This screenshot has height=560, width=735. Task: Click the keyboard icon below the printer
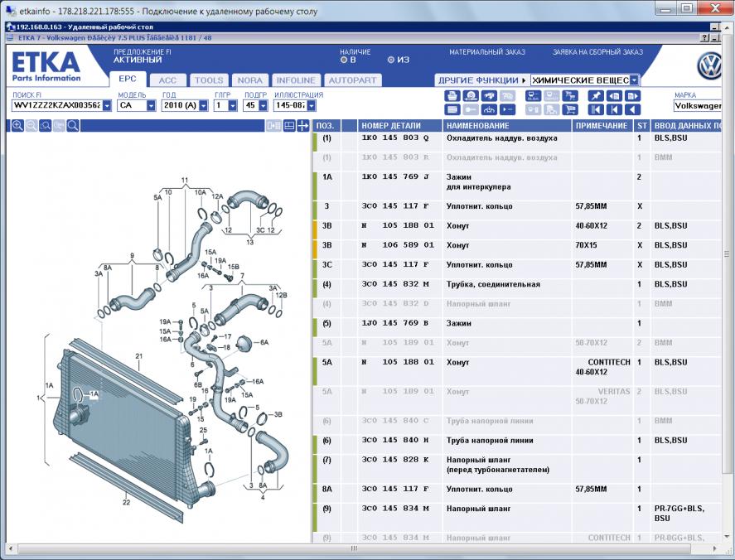452,109
